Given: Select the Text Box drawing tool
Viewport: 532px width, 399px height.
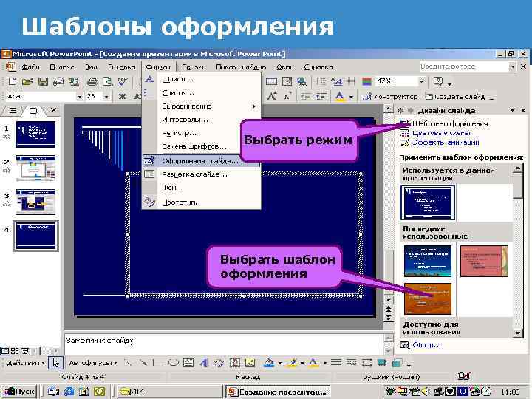Looking at the screenshot, I should tap(188, 363).
